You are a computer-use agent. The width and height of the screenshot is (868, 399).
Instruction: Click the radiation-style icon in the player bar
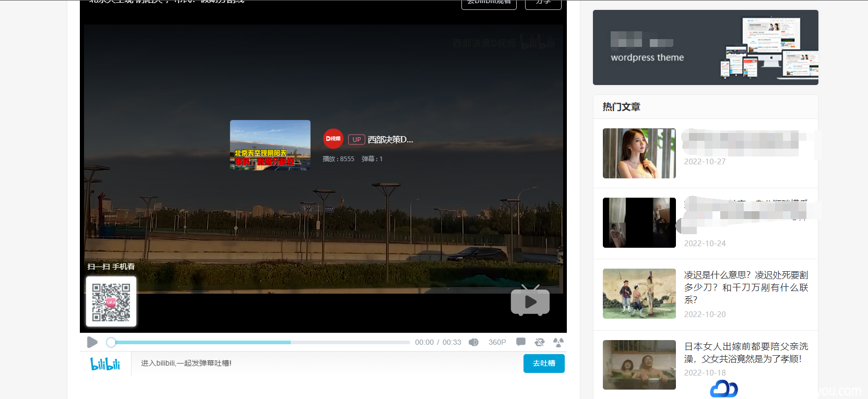click(x=558, y=342)
